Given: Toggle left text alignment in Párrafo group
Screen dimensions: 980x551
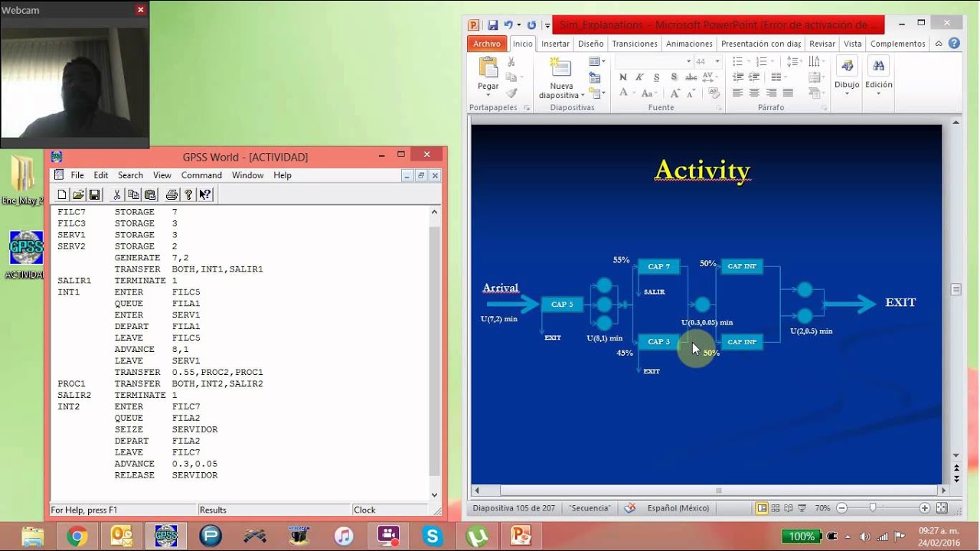Looking at the screenshot, I should [x=737, y=93].
